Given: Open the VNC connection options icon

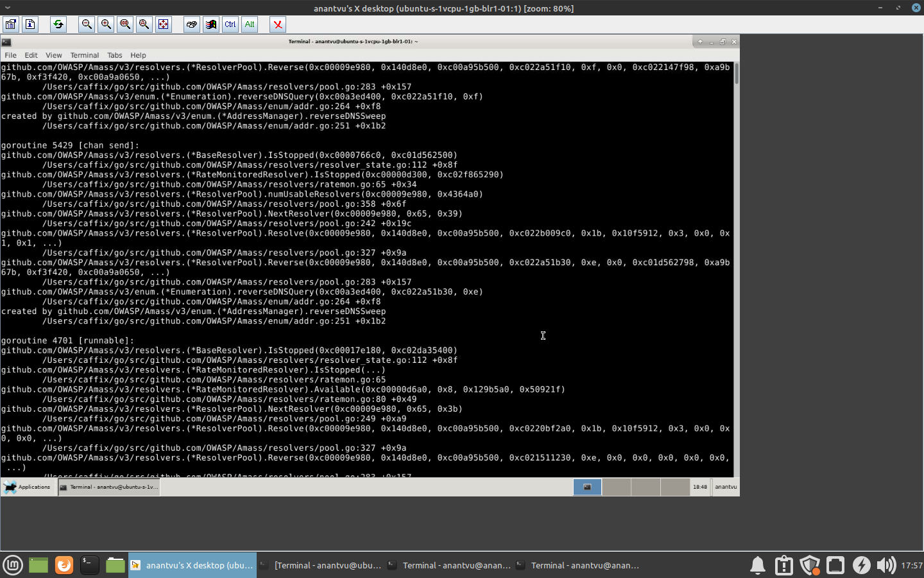Looking at the screenshot, I should [x=10, y=24].
